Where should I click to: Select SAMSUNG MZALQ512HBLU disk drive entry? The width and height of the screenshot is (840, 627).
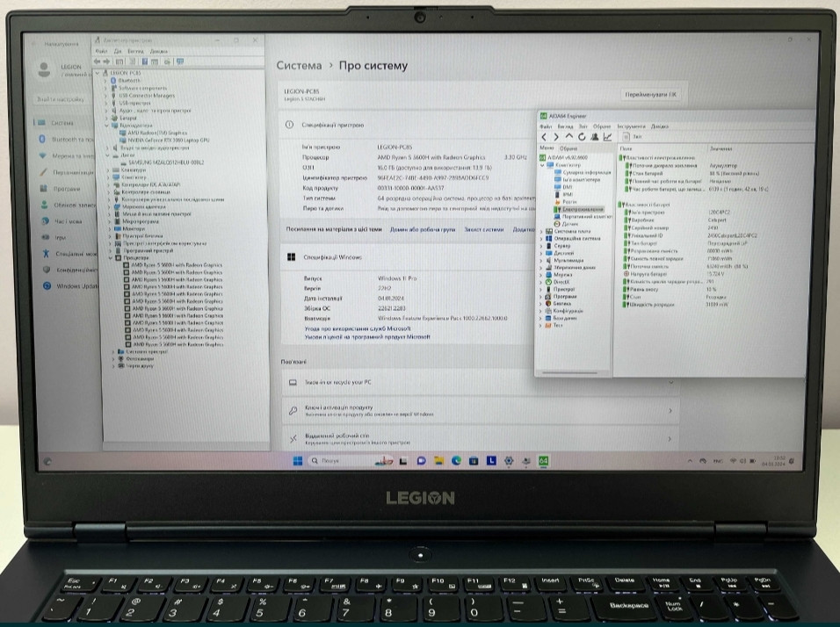165,162
